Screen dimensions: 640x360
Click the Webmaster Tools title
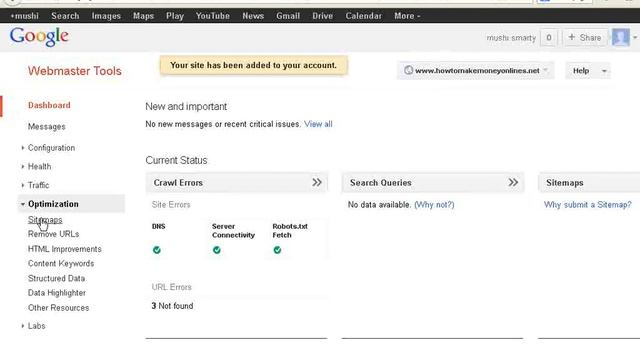pyautogui.click(x=75, y=71)
